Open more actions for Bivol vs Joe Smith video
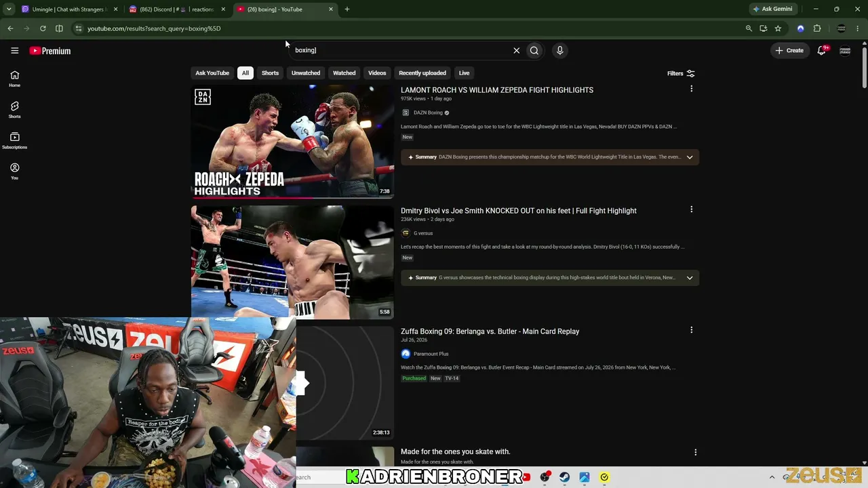Image resolution: width=868 pixels, height=488 pixels. 691,209
